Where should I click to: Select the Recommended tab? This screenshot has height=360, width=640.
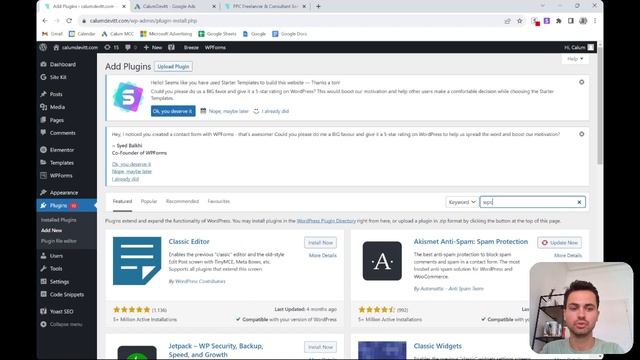click(182, 201)
